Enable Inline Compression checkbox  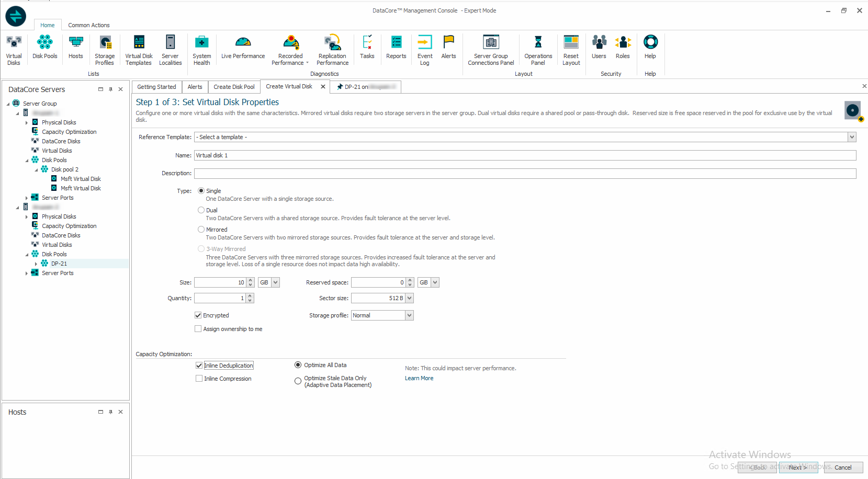pyautogui.click(x=199, y=379)
